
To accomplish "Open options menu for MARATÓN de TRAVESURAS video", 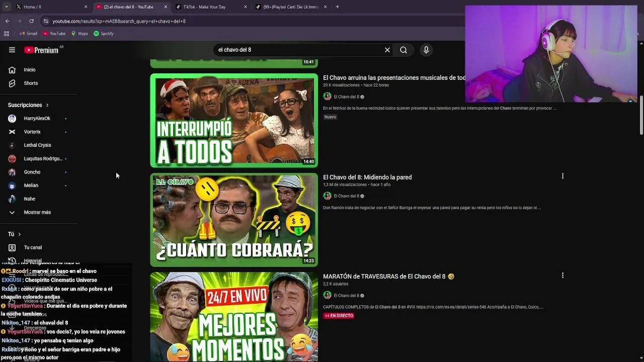I will (x=562, y=276).
